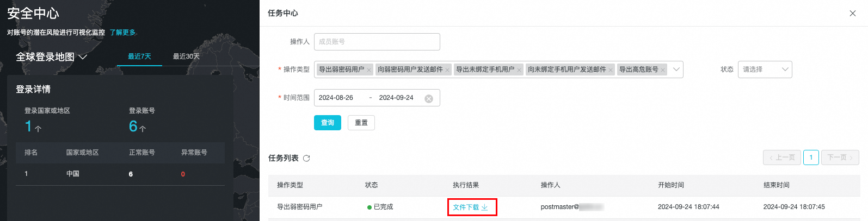Screen dimensions: 868x221
Task: Select the 2024-08-26 start date field
Action: tap(336, 98)
